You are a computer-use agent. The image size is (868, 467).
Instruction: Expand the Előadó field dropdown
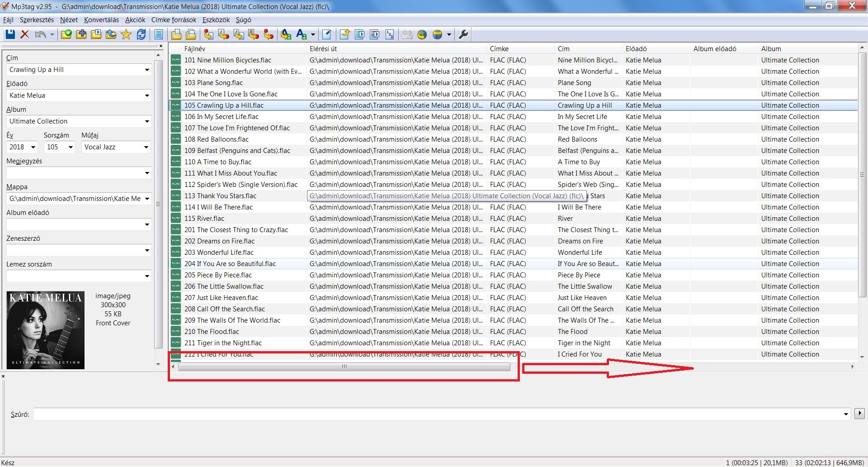[147, 95]
